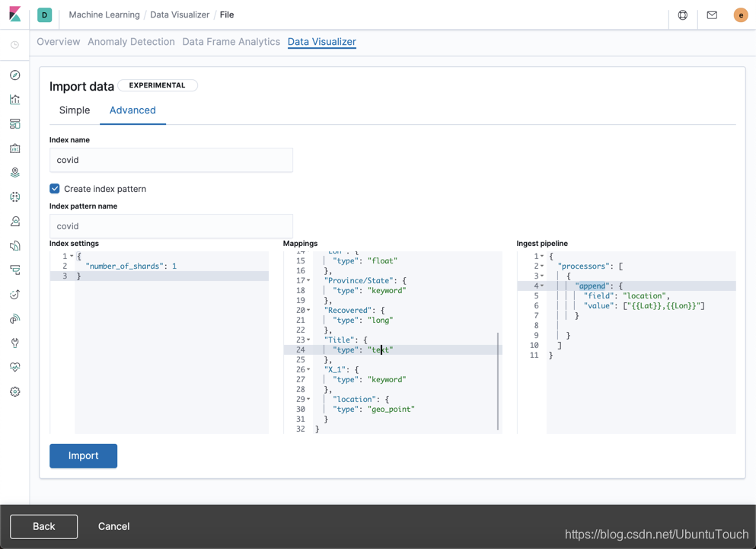Fold the Recovered block at line 20

tap(308, 310)
